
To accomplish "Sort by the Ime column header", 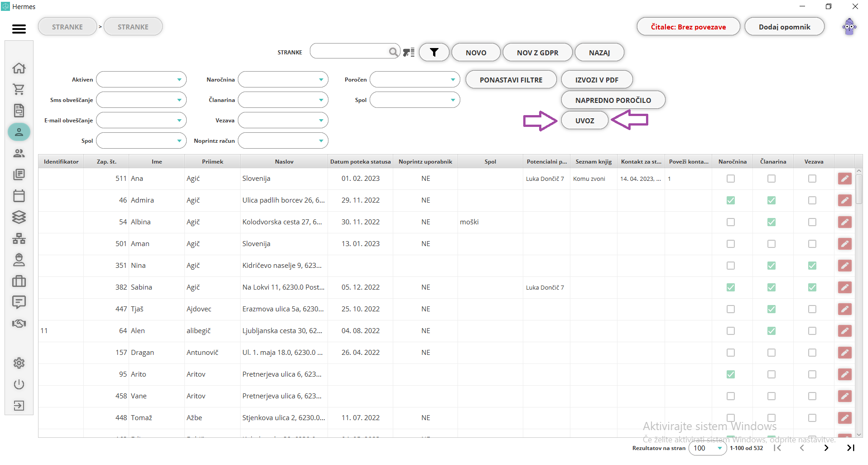I will pos(157,161).
